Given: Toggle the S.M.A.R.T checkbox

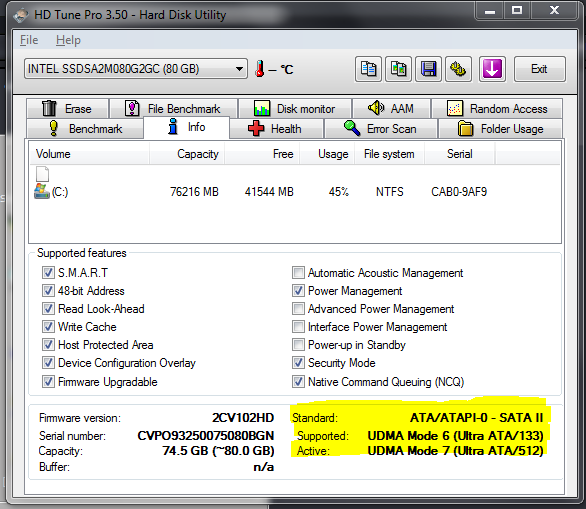Looking at the screenshot, I should [48, 272].
